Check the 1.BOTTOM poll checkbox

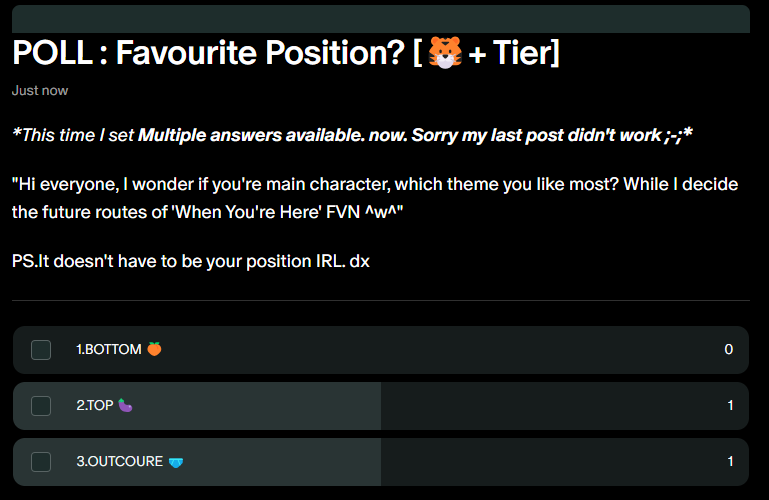(41, 349)
